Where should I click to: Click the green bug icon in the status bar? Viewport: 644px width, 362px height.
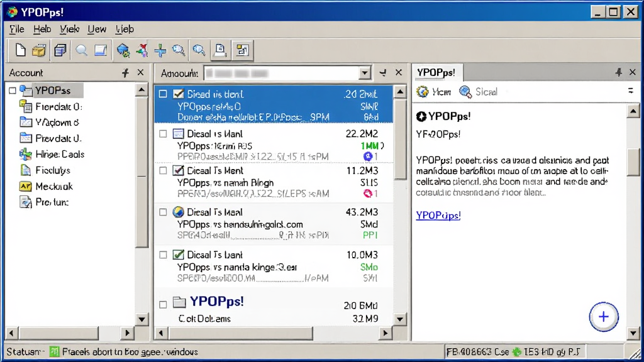point(517,352)
